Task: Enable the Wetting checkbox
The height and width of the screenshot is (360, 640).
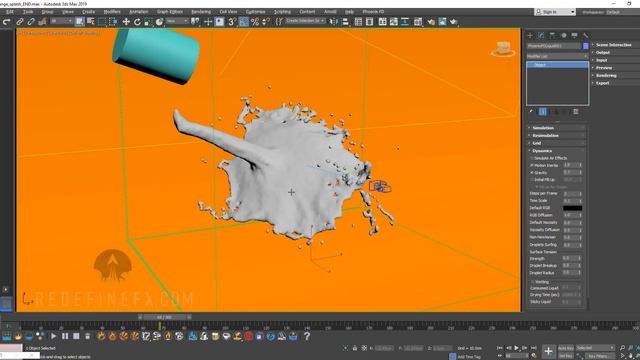Action: click(x=533, y=282)
